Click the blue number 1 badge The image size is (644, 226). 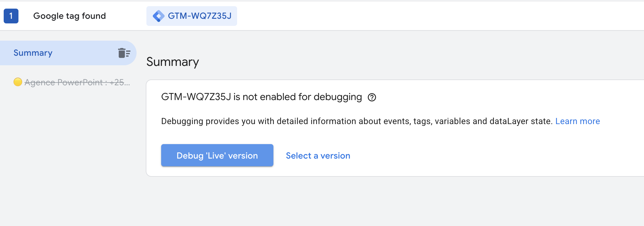11,16
